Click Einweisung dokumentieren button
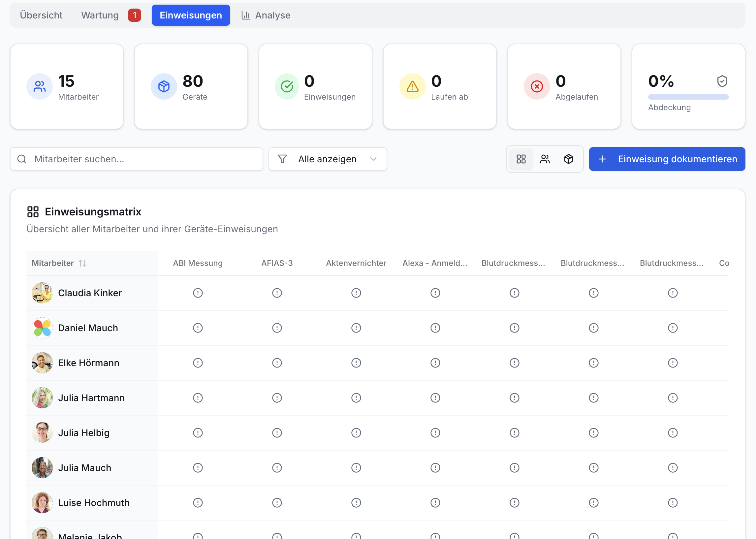 click(667, 159)
